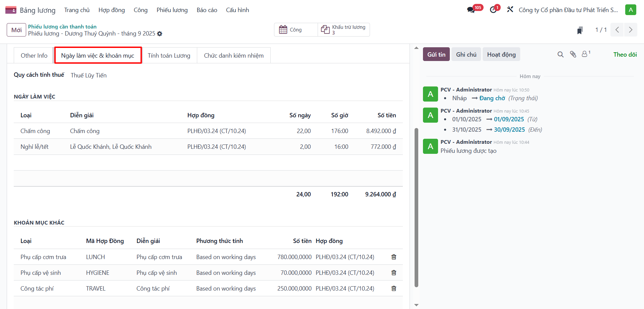Screen dimensions: 644x309
Task: Click the Hoạt động button
Action: [501, 54]
